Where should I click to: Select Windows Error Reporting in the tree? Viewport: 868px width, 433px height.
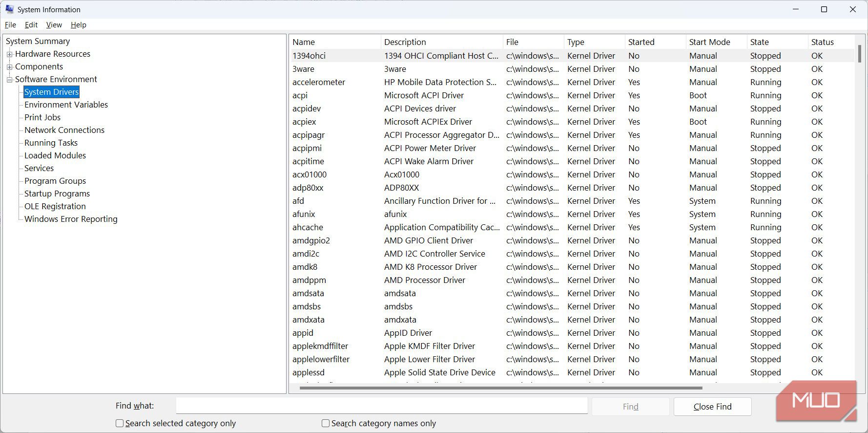click(71, 219)
